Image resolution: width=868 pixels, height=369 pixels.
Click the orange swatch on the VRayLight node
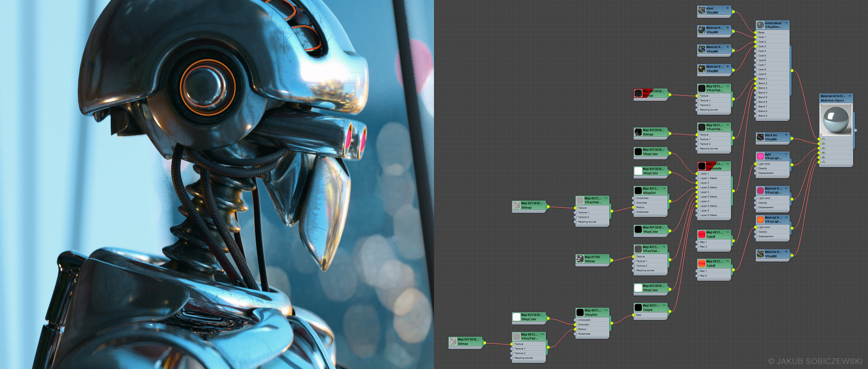760,220
